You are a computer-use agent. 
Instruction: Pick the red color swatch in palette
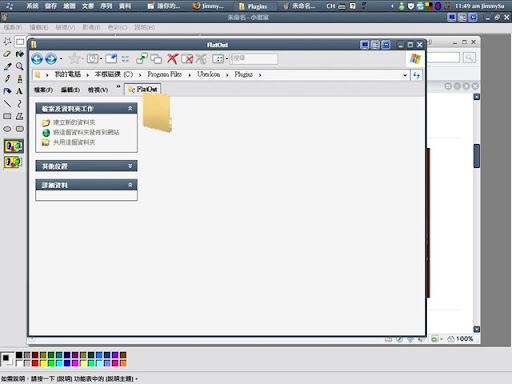click(35, 363)
